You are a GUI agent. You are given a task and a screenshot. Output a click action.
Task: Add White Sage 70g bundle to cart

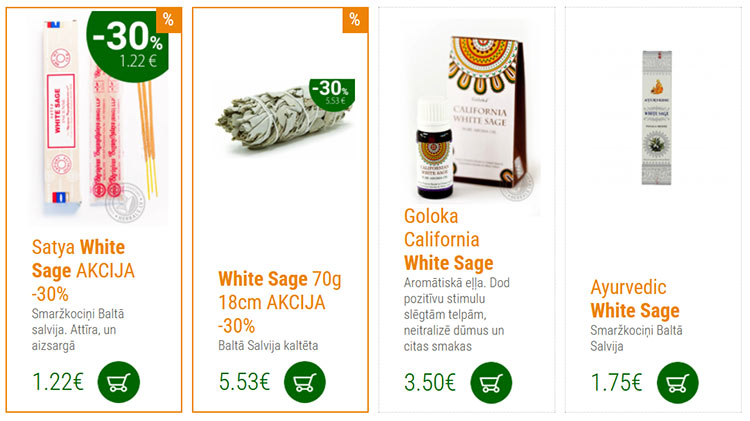click(x=305, y=382)
